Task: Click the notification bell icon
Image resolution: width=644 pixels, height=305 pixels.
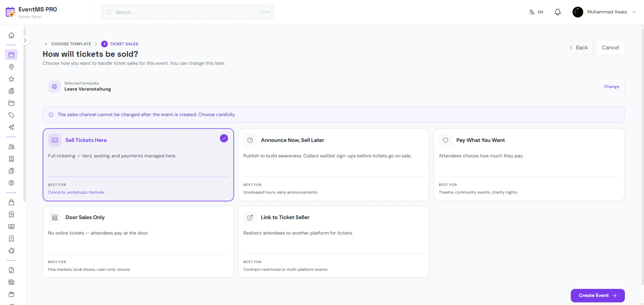Action: 558,12
